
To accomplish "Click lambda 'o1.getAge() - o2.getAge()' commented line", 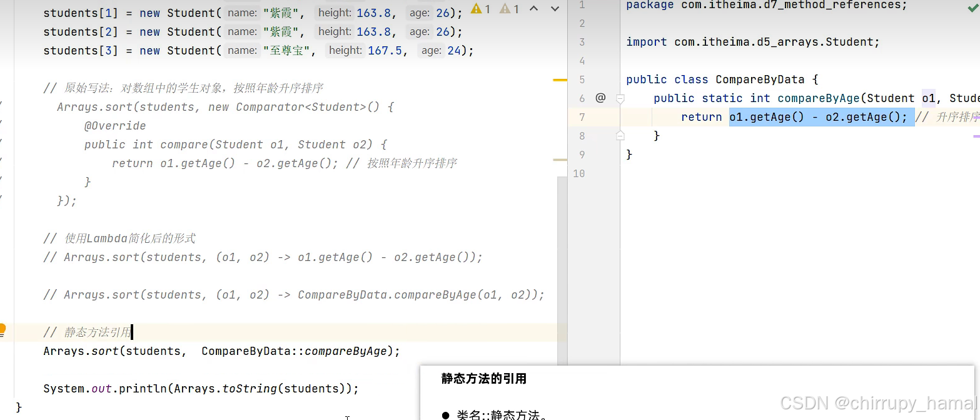I will point(263,257).
